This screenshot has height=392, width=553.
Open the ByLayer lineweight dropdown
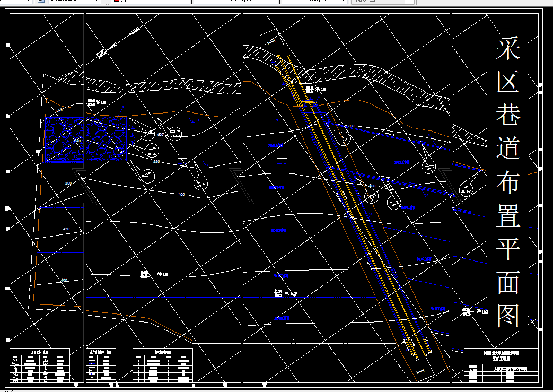pyautogui.click(x=314, y=1)
